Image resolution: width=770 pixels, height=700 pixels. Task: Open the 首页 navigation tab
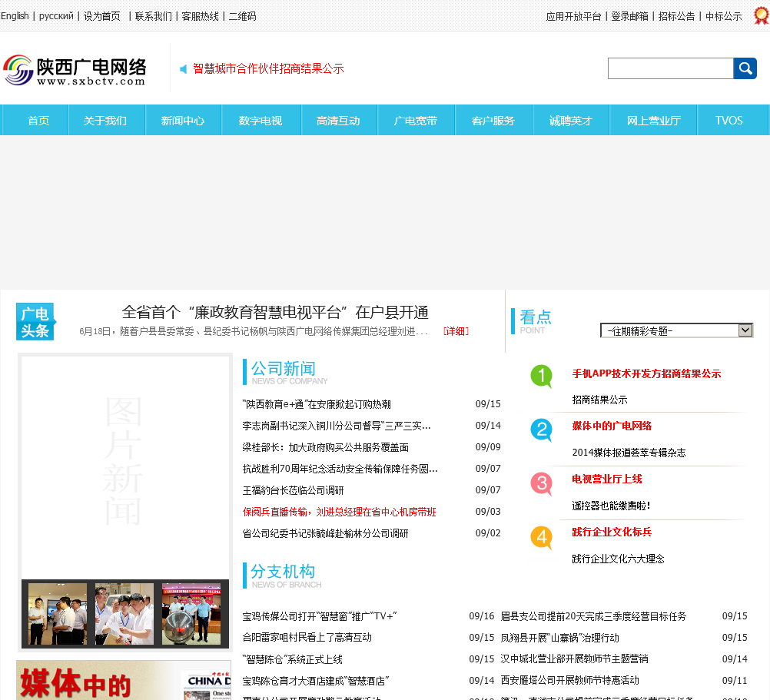[38, 121]
